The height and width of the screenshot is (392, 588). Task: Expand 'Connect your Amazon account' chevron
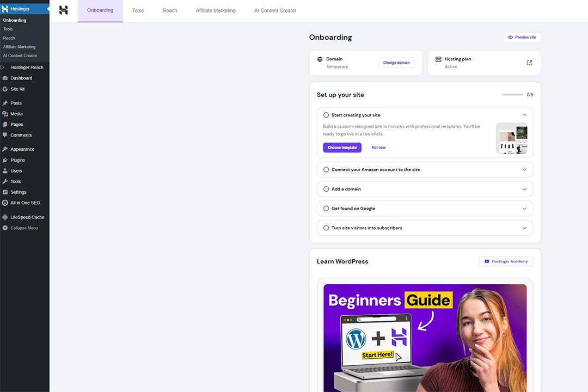tap(524, 169)
